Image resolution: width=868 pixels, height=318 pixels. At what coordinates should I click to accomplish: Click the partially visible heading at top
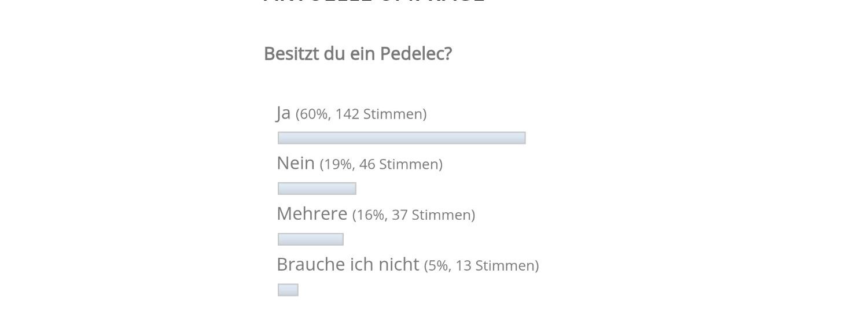tap(374, 2)
